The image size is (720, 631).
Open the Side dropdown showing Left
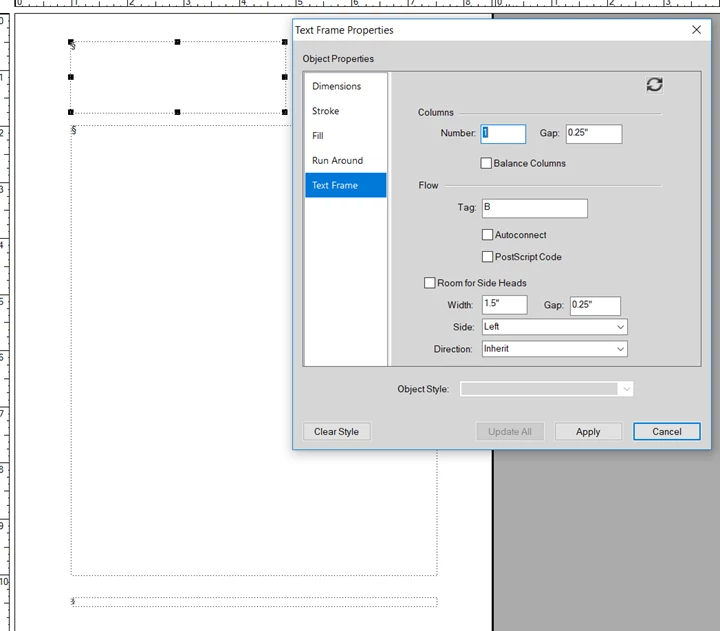click(554, 327)
